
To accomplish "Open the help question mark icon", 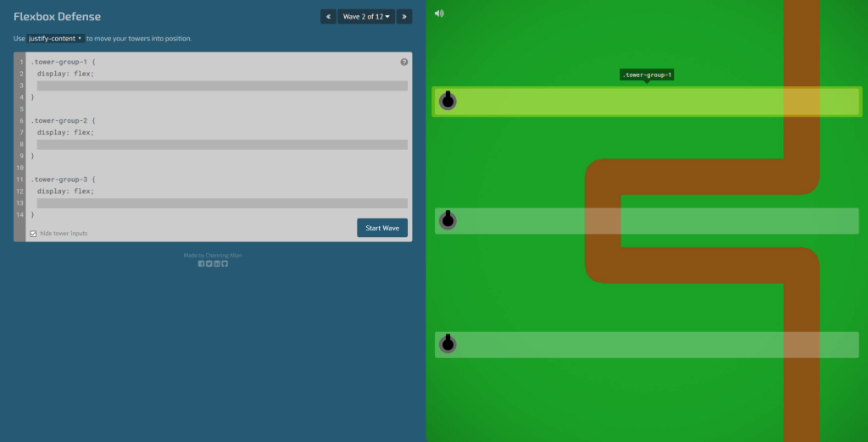I will (x=404, y=62).
